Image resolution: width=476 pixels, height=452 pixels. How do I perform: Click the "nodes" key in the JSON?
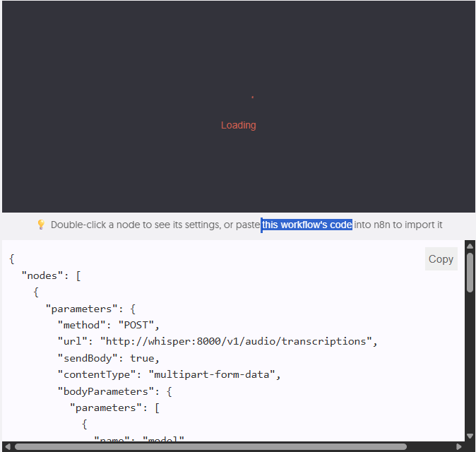pyautogui.click(x=42, y=275)
